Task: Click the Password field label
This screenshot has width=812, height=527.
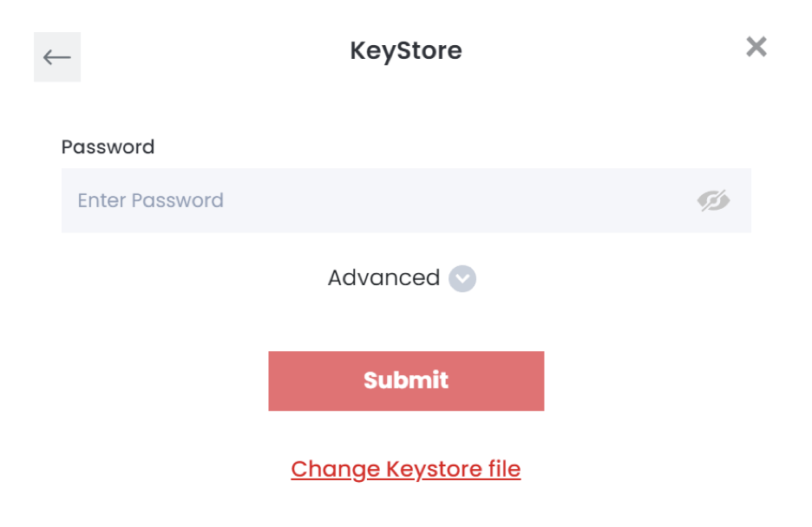Action: coord(108,146)
